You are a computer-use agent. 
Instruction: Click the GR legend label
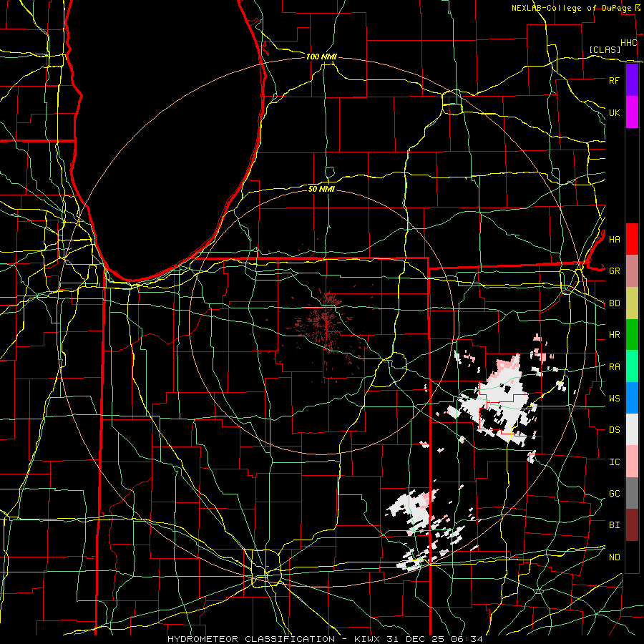click(614, 271)
